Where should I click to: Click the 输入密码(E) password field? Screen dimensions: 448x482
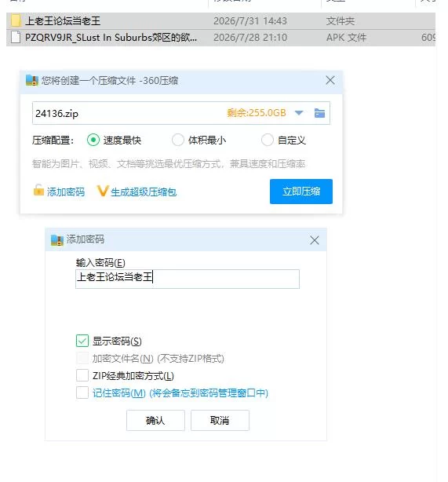coord(188,279)
